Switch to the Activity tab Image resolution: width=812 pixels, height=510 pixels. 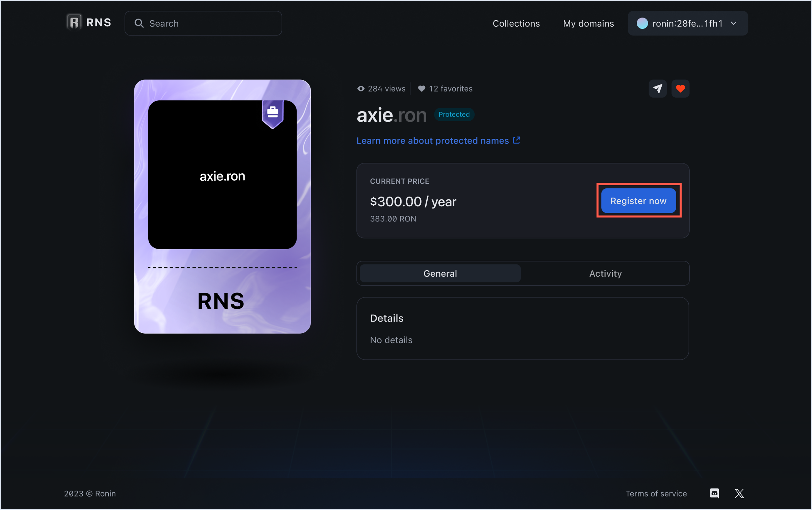click(605, 273)
